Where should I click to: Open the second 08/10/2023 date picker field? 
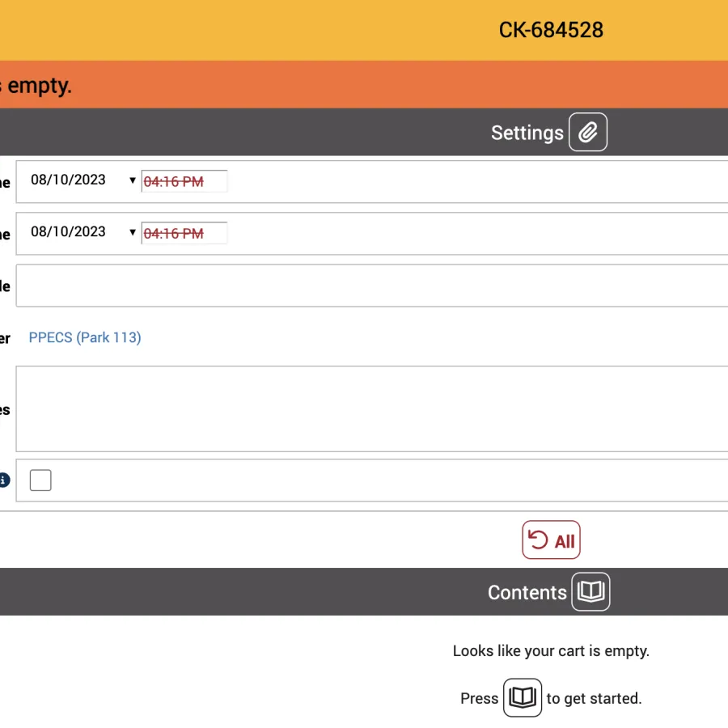click(73, 232)
